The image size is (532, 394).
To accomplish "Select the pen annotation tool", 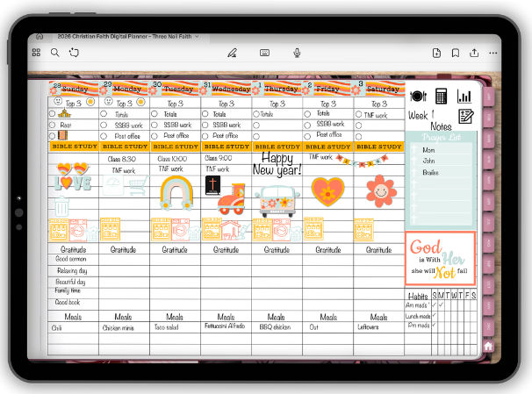I will [x=232, y=53].
